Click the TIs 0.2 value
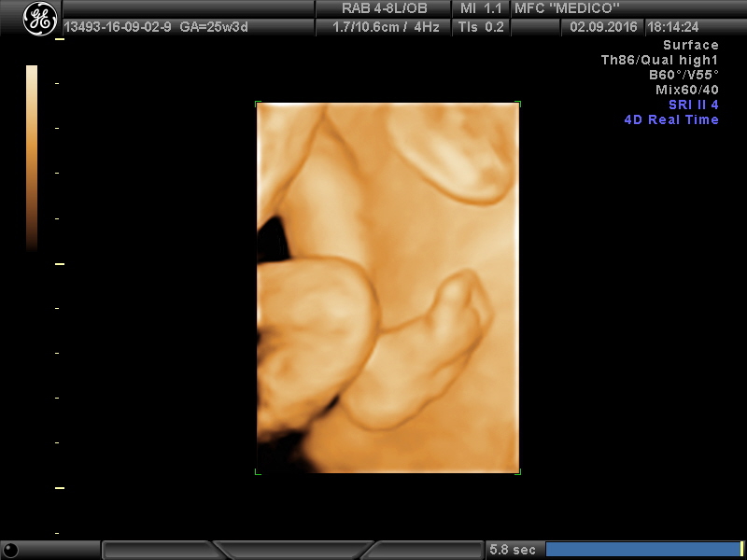The width and height of the screenshot is (747, 560). click(481, 27)
